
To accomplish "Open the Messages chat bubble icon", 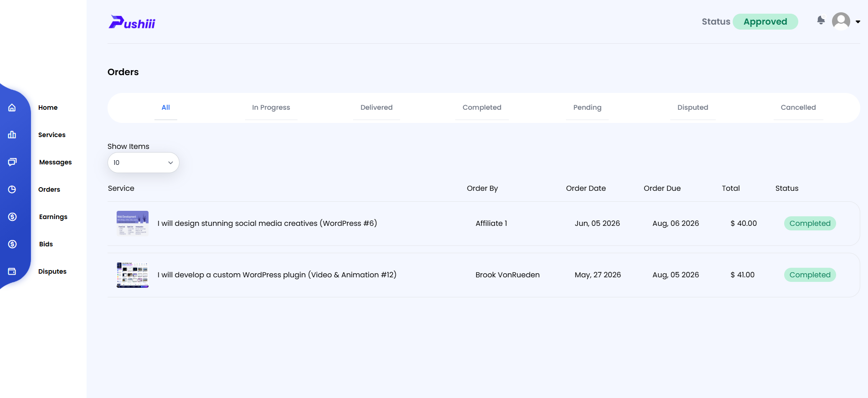I will click(x=12, y=162).
